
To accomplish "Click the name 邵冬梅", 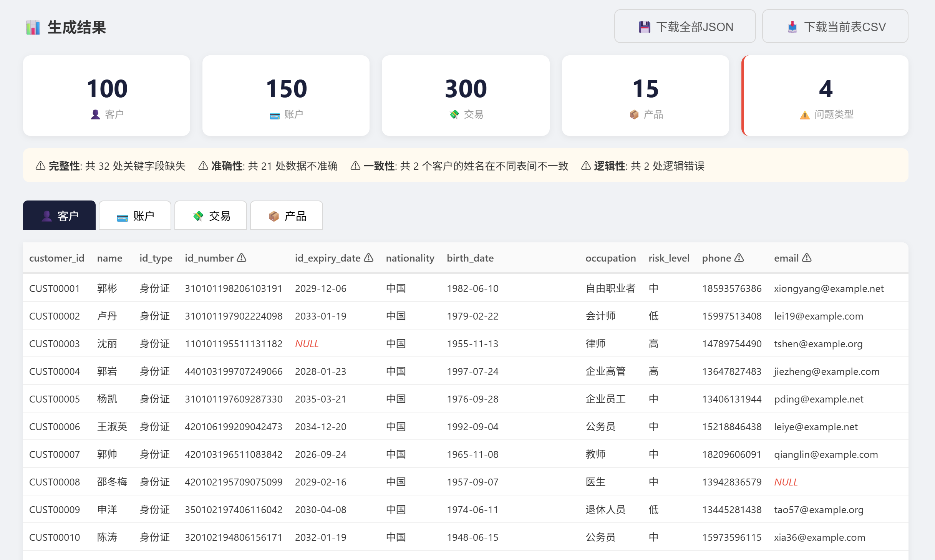I will (112, 482).
